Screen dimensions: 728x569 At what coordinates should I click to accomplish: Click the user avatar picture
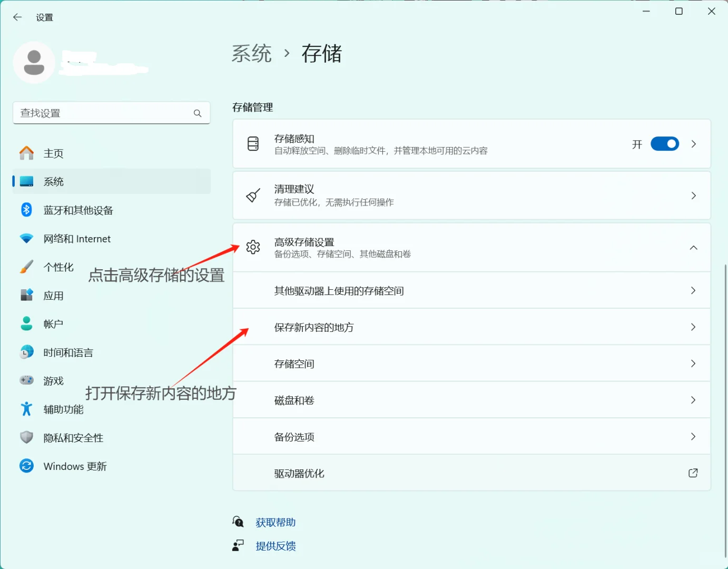click(x=34, y=62)
